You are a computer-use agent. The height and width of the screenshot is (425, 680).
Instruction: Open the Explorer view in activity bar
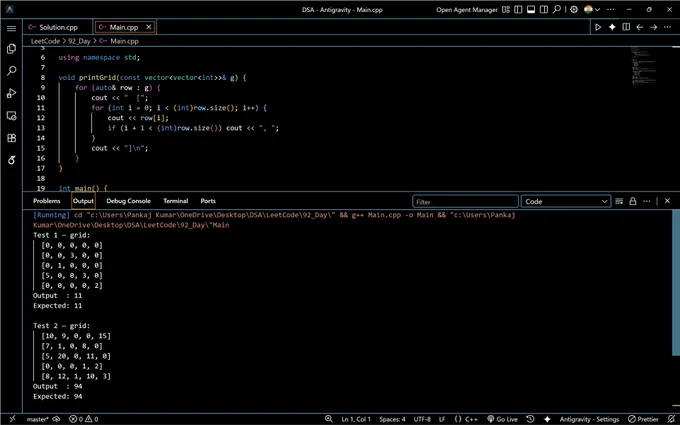click(12, 49)
